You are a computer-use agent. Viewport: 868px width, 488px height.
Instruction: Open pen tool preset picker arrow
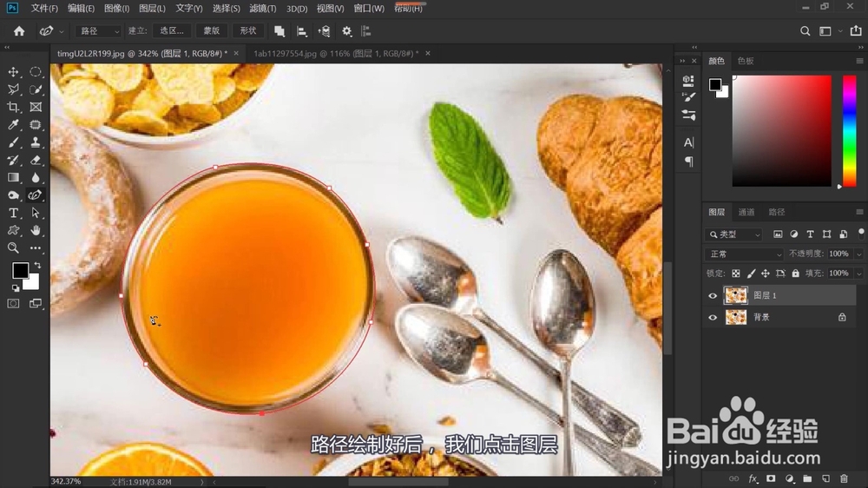pos(62,31)
